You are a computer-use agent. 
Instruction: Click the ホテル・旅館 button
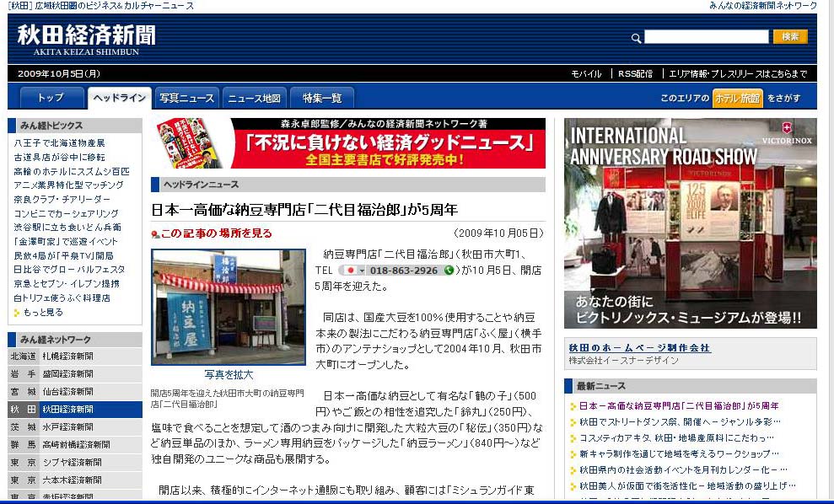point(737,99)
